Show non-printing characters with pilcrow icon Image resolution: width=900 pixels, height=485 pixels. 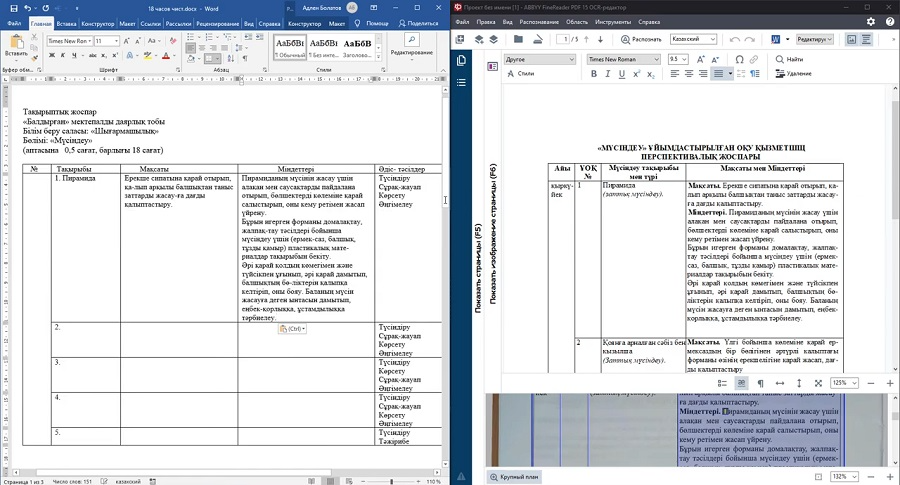pos(760,383)
